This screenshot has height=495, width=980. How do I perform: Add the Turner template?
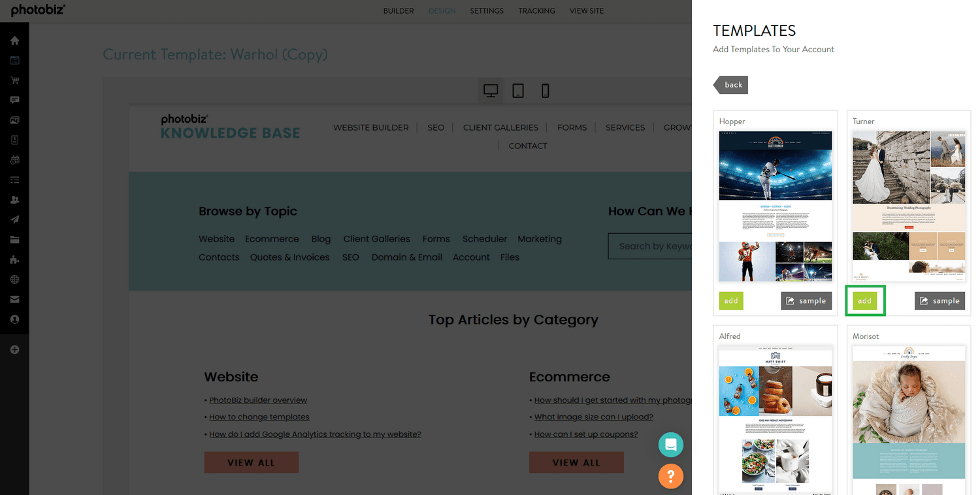865,301
